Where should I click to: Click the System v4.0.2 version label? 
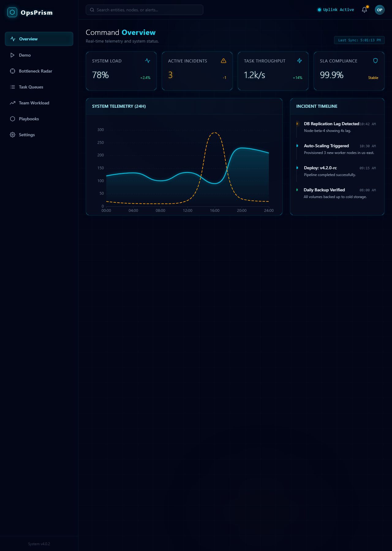point(39,544)
